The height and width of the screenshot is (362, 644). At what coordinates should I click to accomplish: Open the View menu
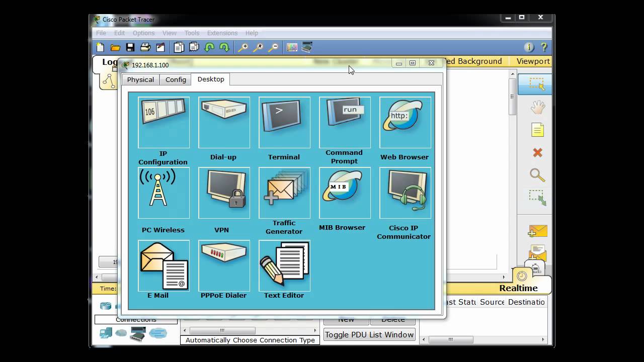169,33
